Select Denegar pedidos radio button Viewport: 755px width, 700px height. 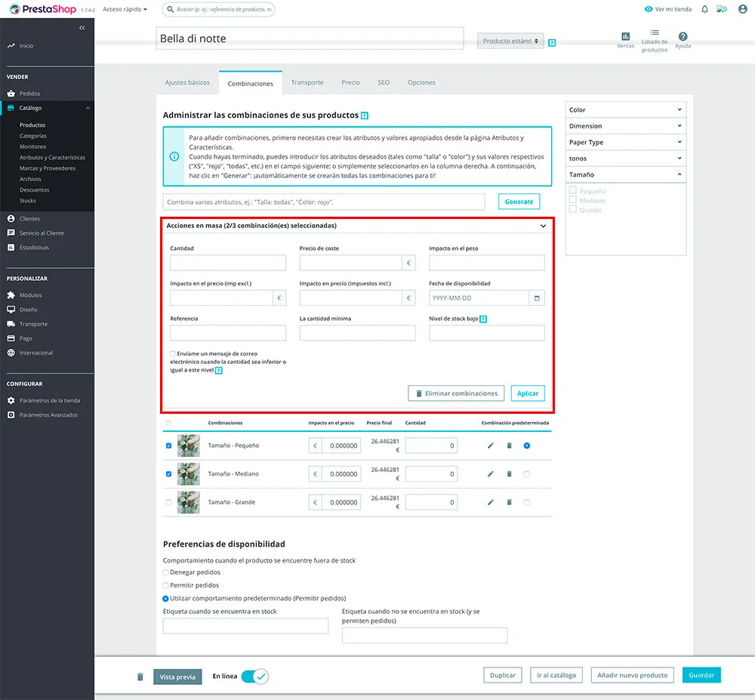coord(165,572)
